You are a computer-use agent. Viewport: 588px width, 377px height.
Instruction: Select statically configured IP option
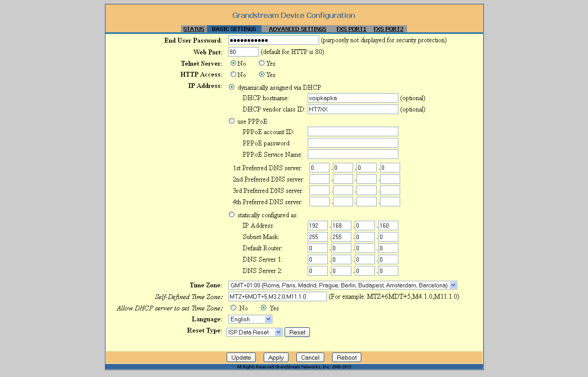coord(232,215)
